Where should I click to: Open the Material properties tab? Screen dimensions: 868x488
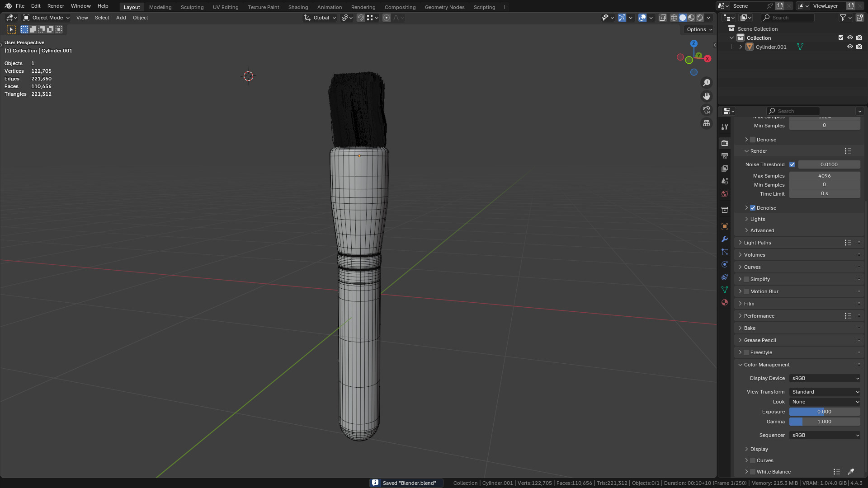[725, 302]
